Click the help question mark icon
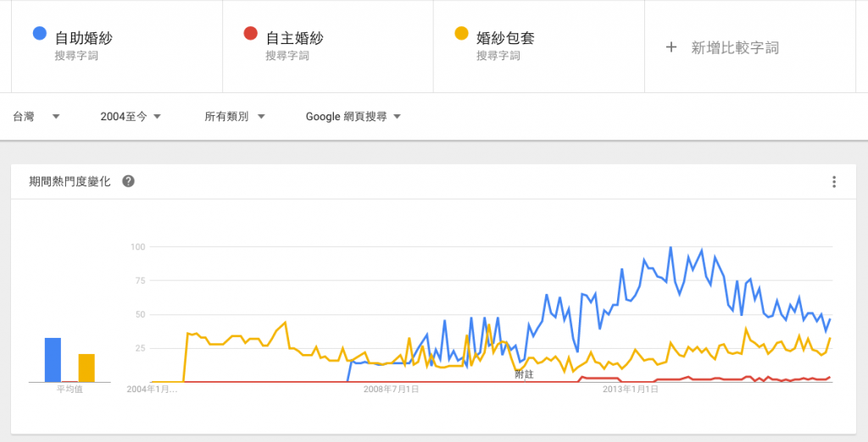 point(129,181)
